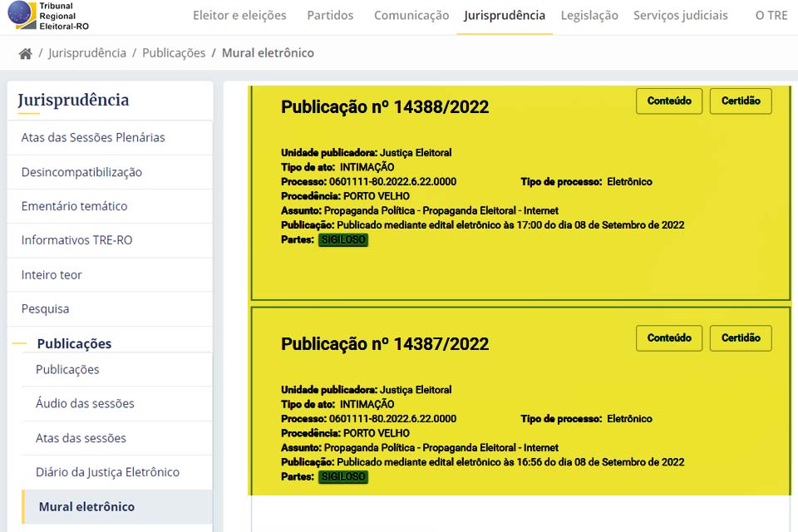
Task: Collapse the Publicações sidebar section
Action: coord(74,343)
